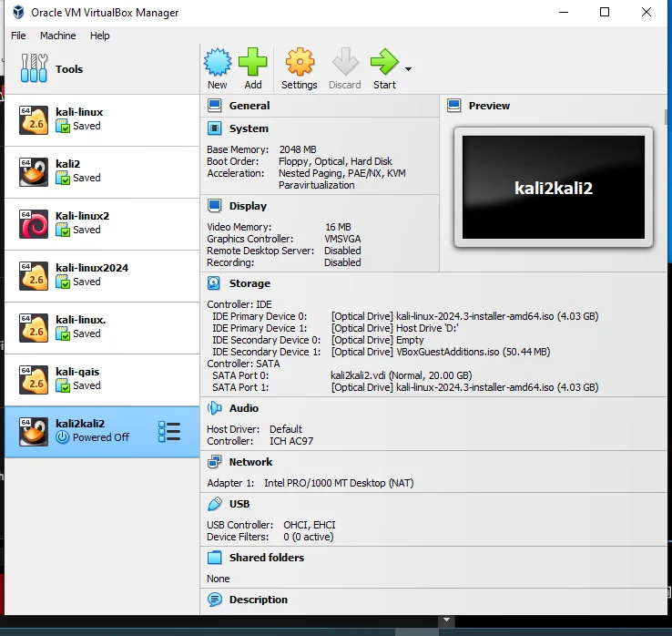
Task: Start the VM with green arrow
Action: tap(384, 62)
